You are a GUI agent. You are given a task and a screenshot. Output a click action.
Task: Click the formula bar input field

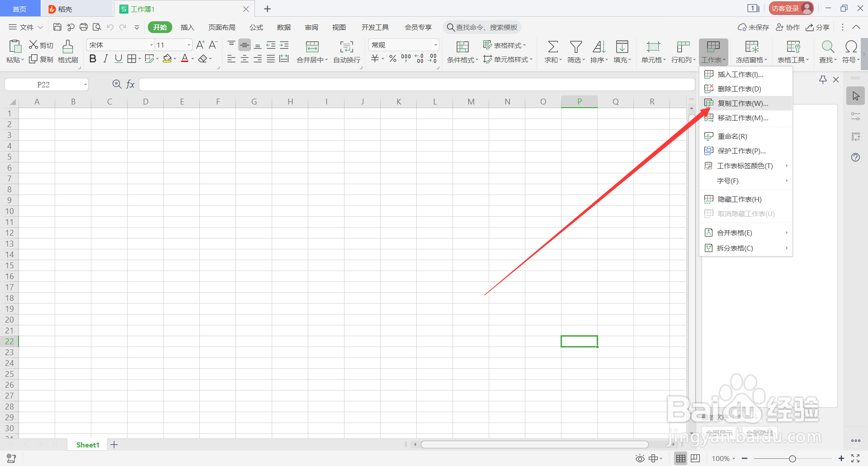coord(417,85)
